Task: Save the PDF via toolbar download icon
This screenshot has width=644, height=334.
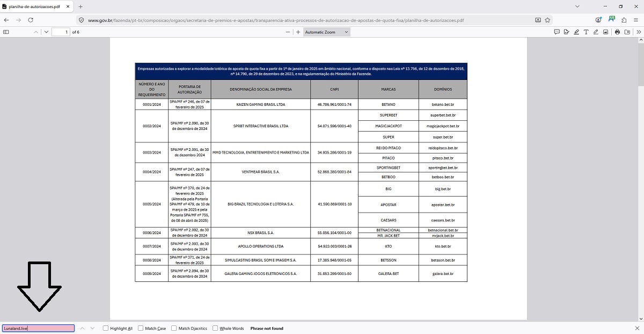Action: click(x=627, y=32)
